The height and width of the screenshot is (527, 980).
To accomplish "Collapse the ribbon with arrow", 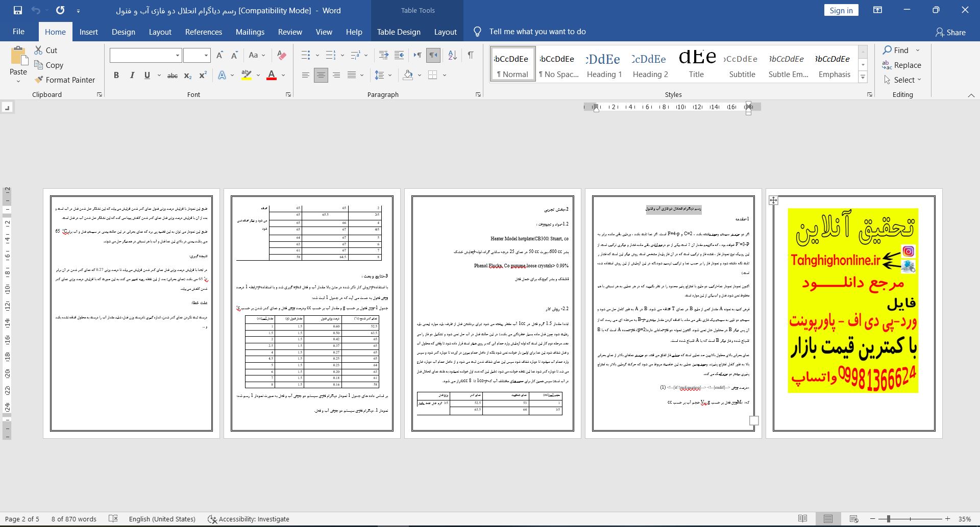I will point(971,95).
